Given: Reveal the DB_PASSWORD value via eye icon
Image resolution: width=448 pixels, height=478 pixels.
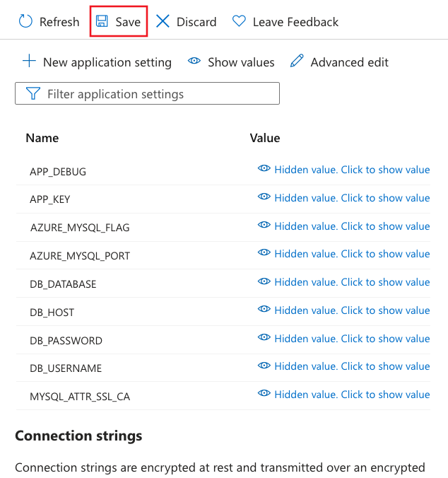Looking at the screenshot, I should coord(264,338).
